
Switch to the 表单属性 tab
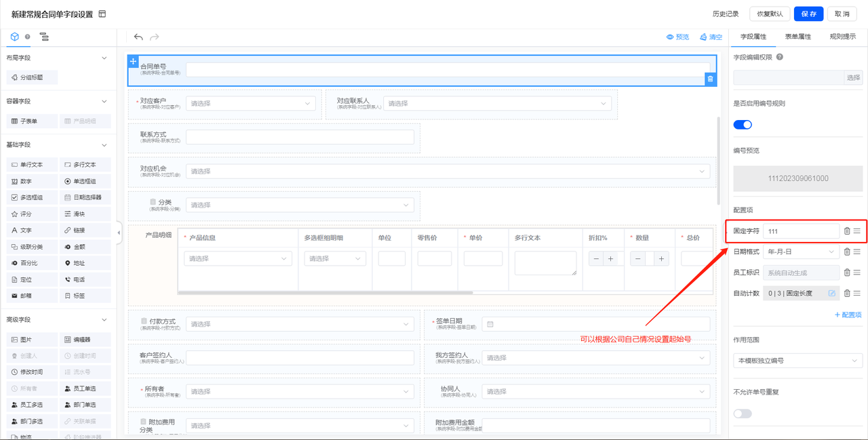pyautogui.click(x=798, y=37)
